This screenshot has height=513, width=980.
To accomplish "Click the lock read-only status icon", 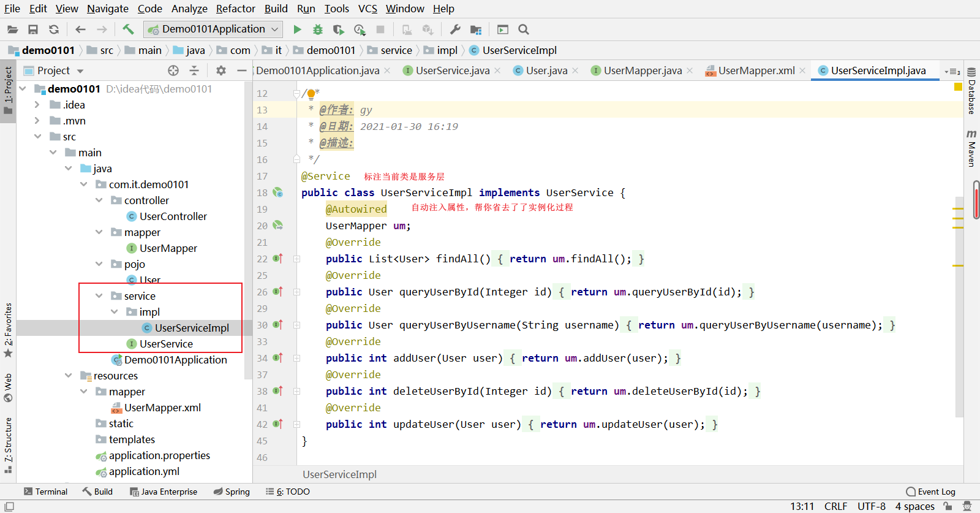I will coord(948,506).
